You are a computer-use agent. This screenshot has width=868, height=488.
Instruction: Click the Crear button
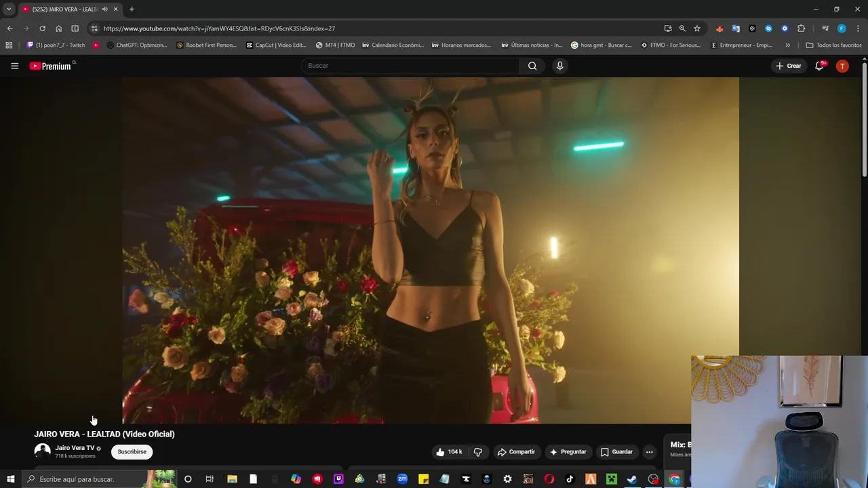(x=789, y=66)
